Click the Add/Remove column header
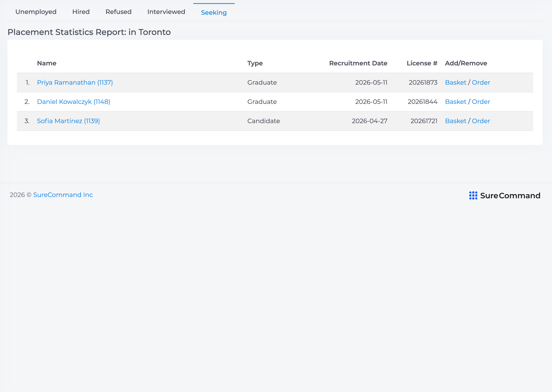The image size is (552, 392). (466, 63)
